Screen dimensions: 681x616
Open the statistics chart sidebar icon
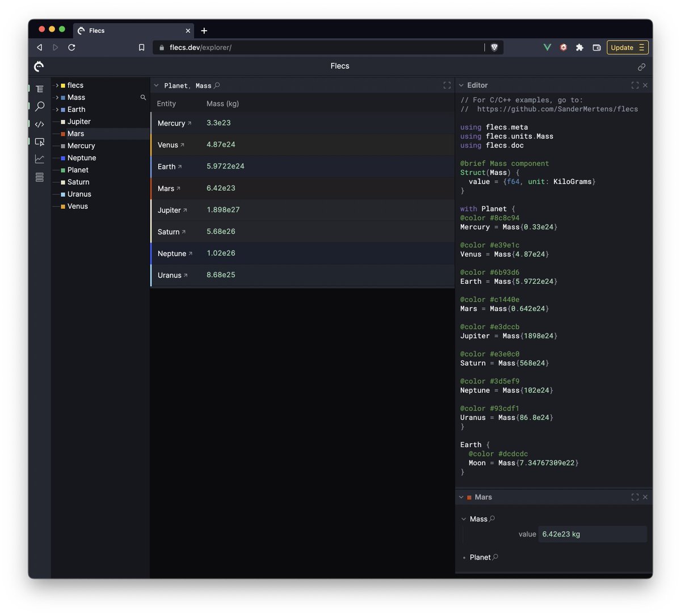coord(39,159)
